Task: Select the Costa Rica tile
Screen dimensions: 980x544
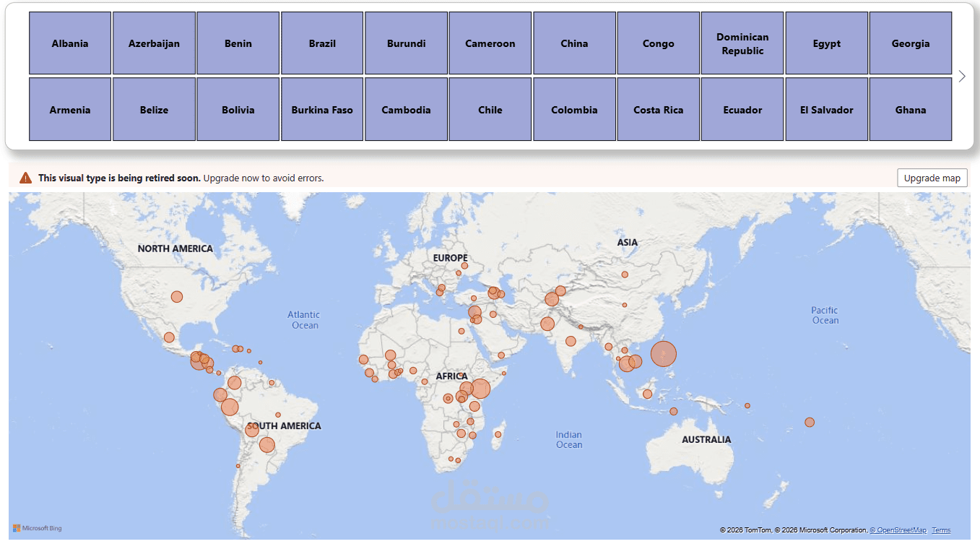Action: click(x=658, y=110)
